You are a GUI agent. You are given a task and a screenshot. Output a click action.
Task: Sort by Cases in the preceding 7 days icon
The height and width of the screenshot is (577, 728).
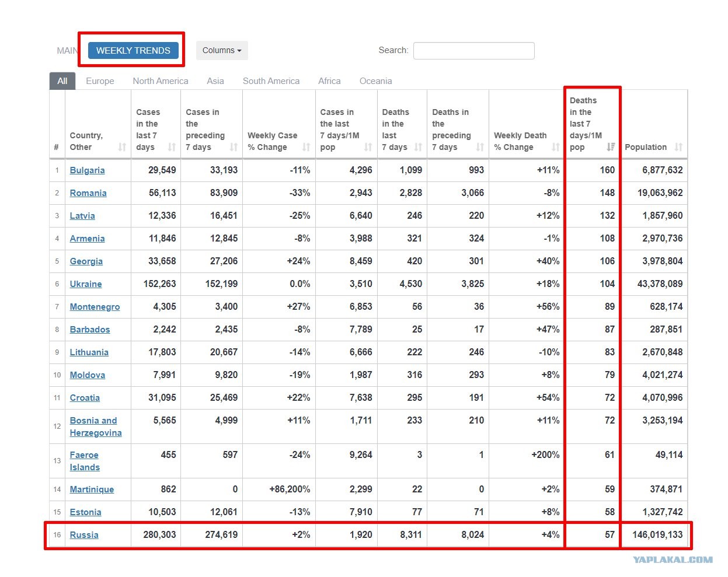[234, 147]
